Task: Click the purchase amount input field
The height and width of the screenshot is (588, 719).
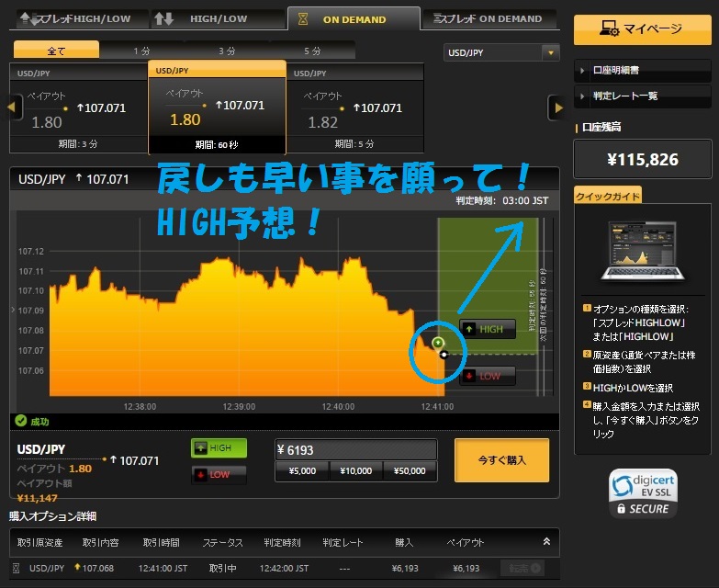Action: (355, 449)
